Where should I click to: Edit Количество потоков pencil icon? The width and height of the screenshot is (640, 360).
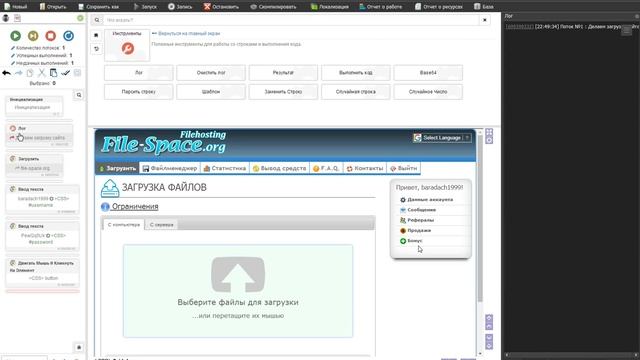13,48
